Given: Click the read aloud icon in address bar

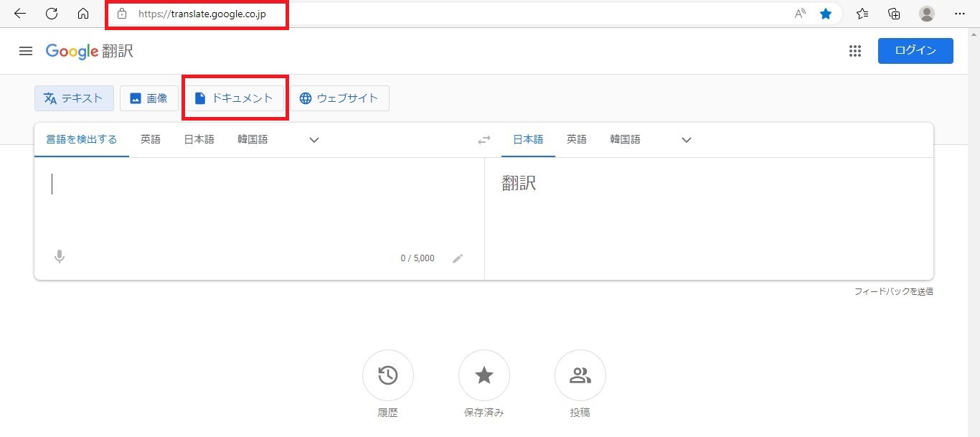Looking at the screenshot, I should pos(800,14).
